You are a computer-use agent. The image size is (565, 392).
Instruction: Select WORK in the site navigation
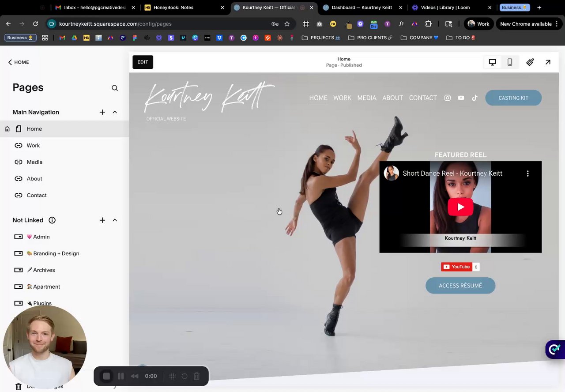pos(342,98)
